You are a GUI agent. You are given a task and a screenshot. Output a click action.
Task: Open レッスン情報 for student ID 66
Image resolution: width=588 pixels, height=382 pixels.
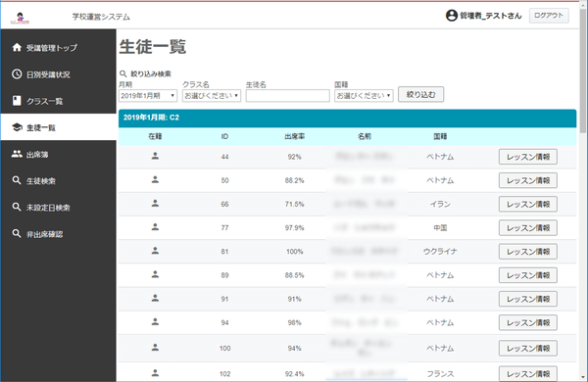pyautogui.click(x=528, y=204)
